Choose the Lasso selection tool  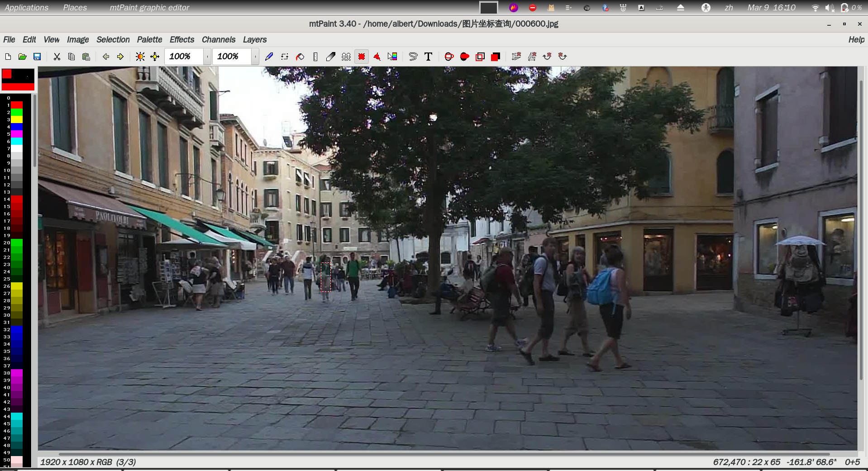[413, 57]
